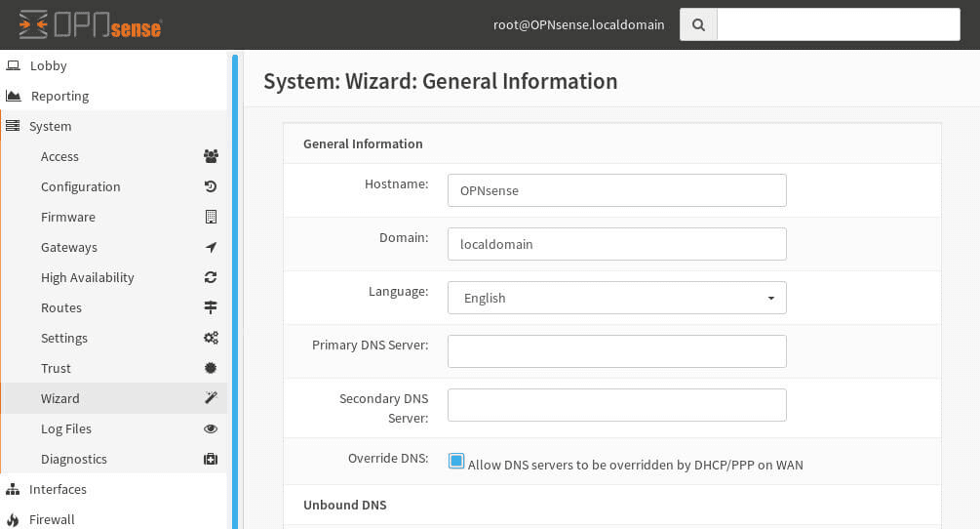Click the Gateways arrow icon
The width and height of the screenshot is (980, 529).
point(211,247)
